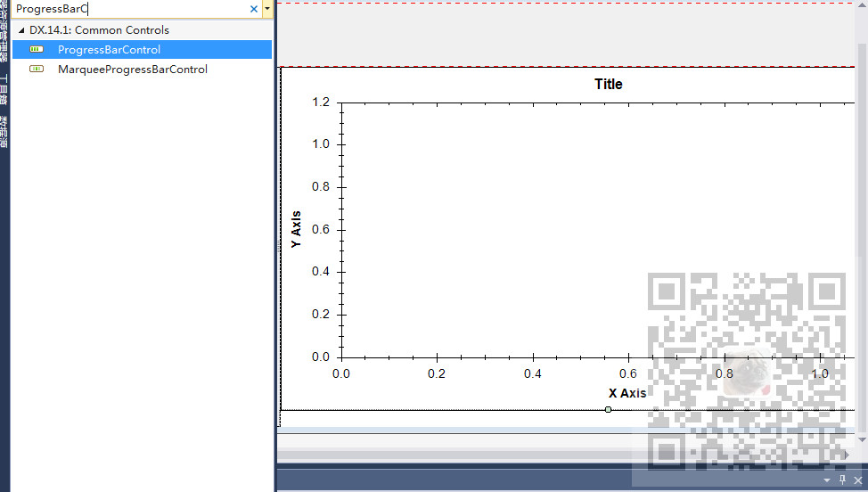Open the toolbox search dropdown arrow
This screenshot has width=868, height=492.
click(267, 9)
